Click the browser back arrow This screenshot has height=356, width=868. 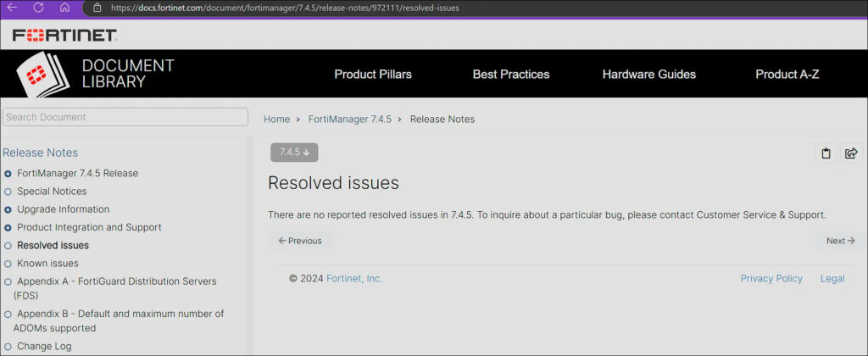(x=12, y=8)
